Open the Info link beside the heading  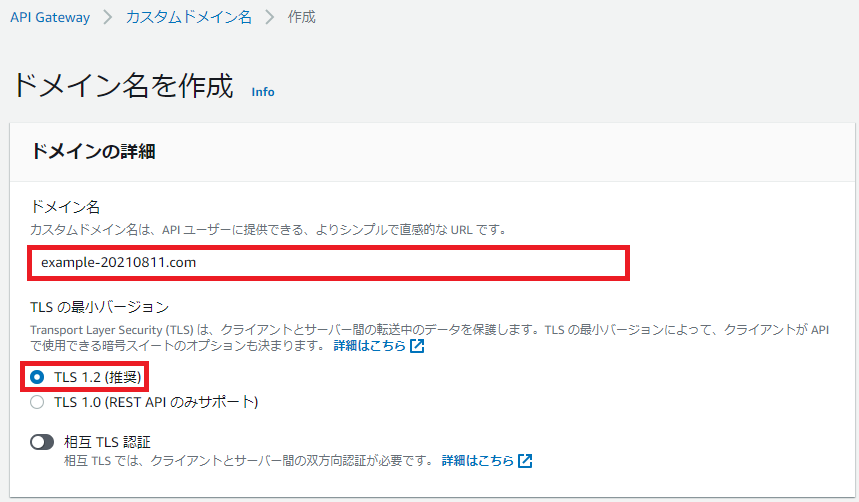[x=263, y=92]
